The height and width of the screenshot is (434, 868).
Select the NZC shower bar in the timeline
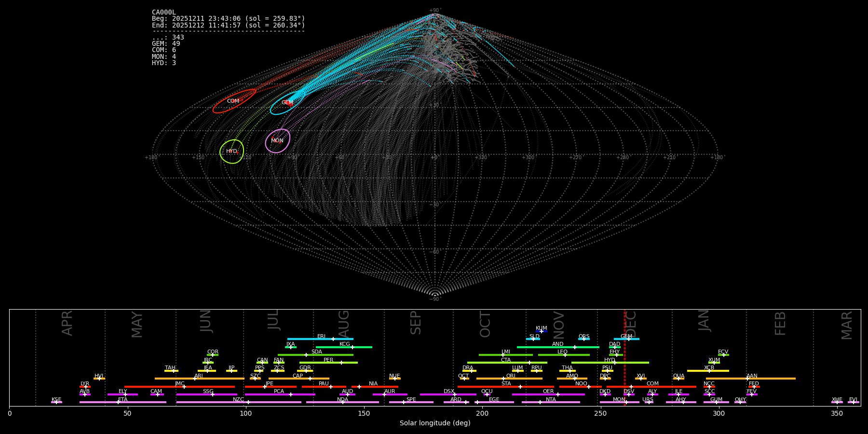click(239, 402)
